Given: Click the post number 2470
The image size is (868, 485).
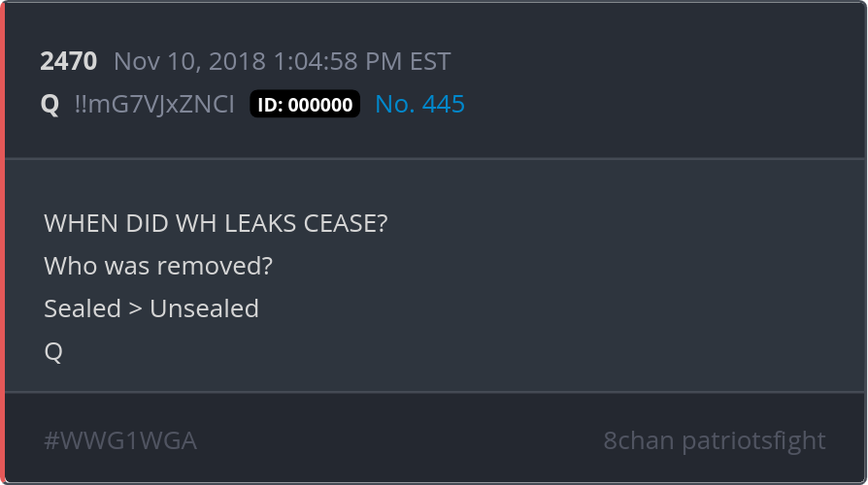Looking at the screenshot, I should pyautogui.click(x=68, y=62).
